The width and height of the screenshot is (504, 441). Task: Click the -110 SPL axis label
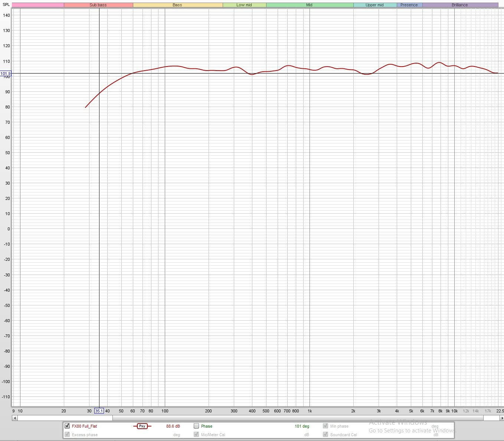tap(6, 397)
